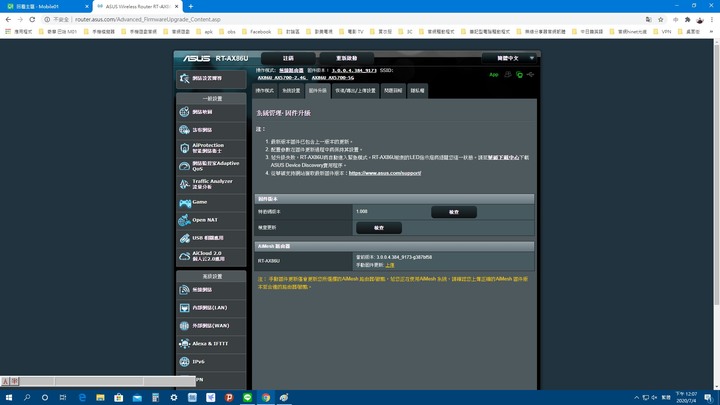
Task: Open Alexa & IFTTT in the sidebar
Action: click(x=211, y=343)
